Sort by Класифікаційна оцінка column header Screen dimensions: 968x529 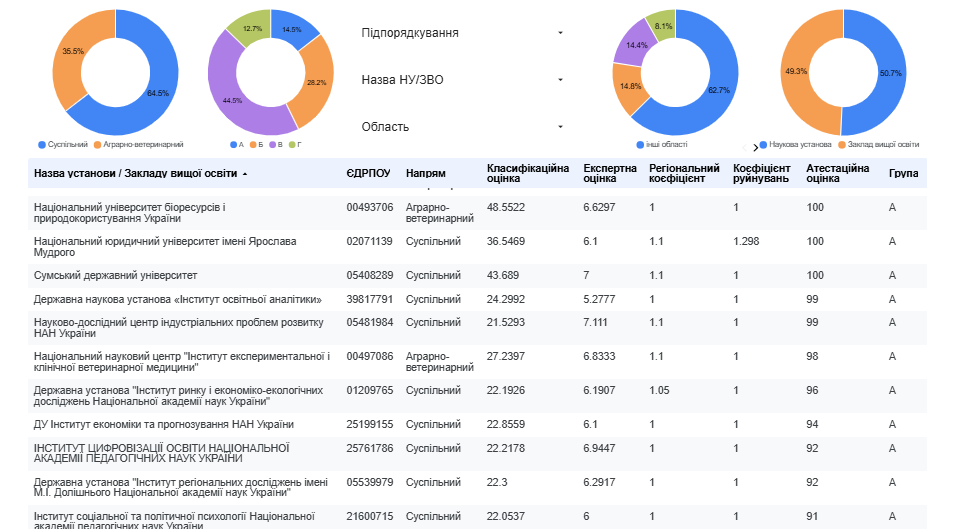point(528,173)
